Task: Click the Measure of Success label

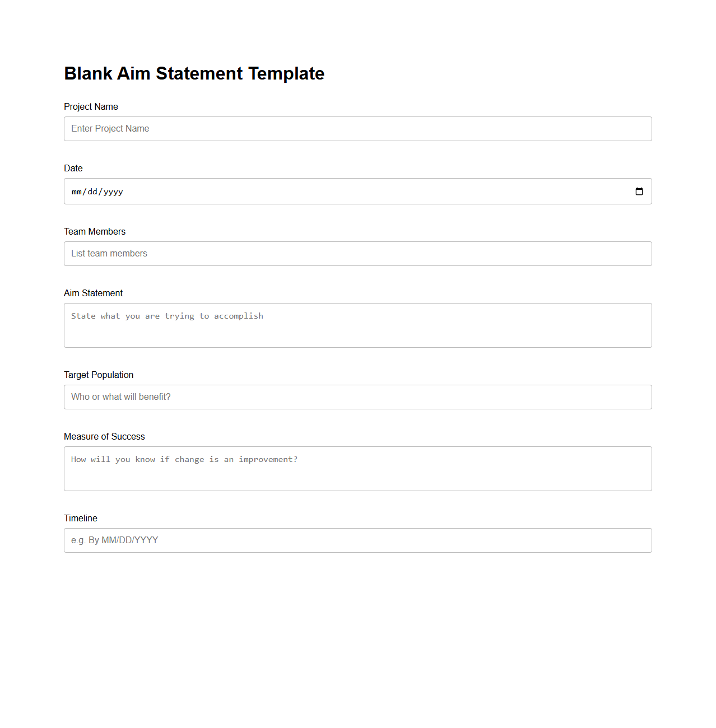Action: 104,436
